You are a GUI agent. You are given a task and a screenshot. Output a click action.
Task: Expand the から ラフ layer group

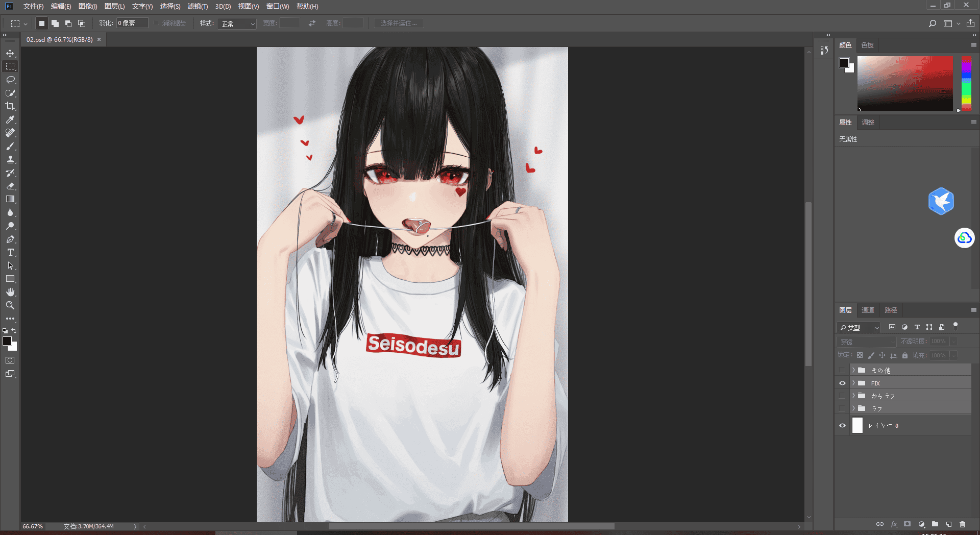pyautogui.click(x=853, y=396)
